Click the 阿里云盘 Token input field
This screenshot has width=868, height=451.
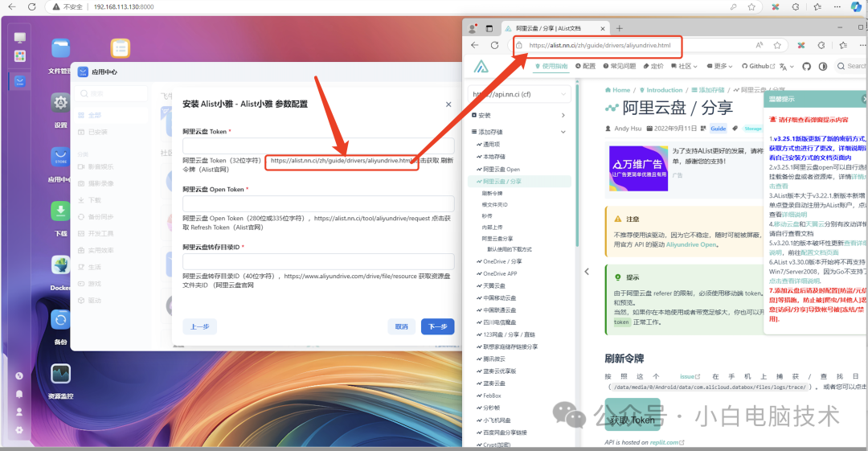point(318,146)
